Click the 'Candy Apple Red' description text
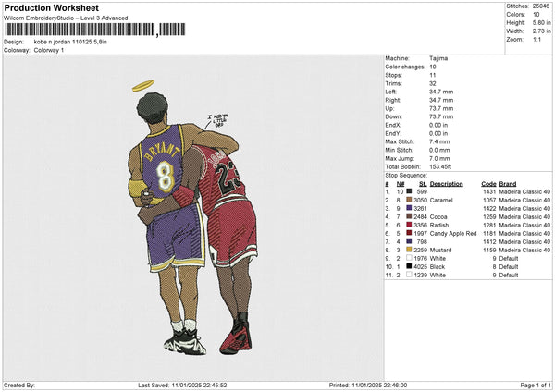 point(453,234)
